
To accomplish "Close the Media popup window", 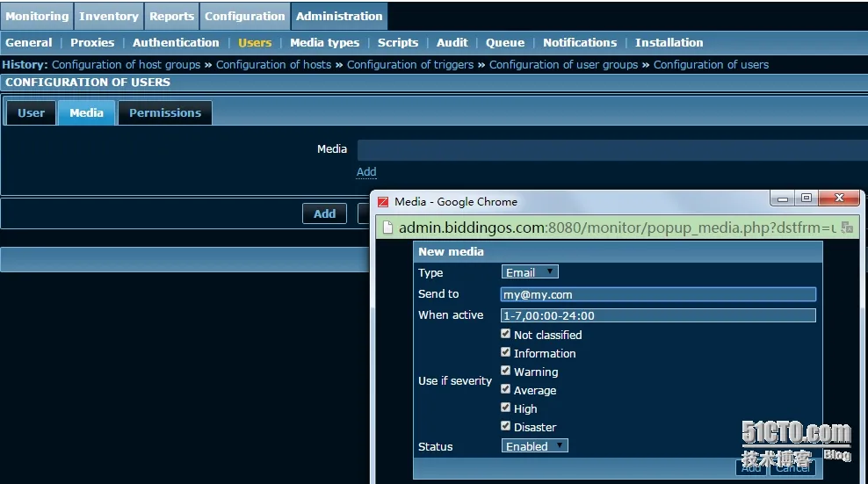I will click(839, 198).
